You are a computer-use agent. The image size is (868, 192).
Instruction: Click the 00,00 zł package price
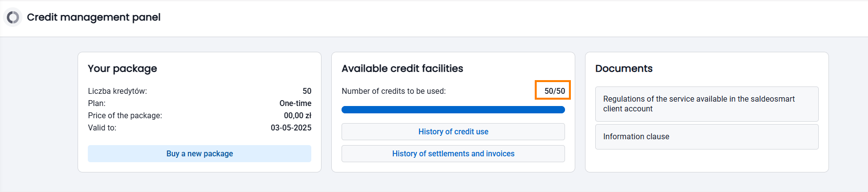(x=298, y=115)
